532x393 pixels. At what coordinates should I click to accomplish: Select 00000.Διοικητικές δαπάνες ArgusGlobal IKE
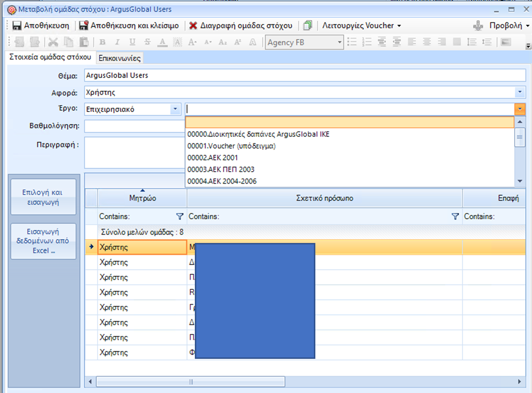click(350, 134)
